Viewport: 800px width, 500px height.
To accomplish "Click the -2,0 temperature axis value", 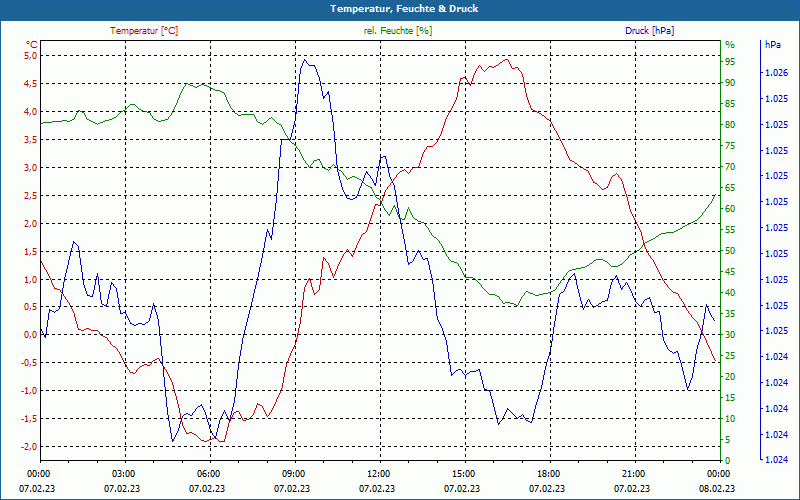I will (x=29, y=446).
